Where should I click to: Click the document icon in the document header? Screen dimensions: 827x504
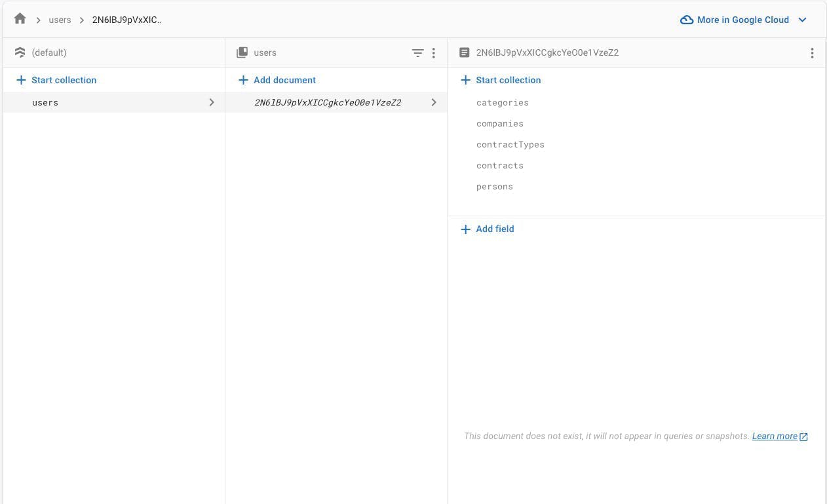465,52
